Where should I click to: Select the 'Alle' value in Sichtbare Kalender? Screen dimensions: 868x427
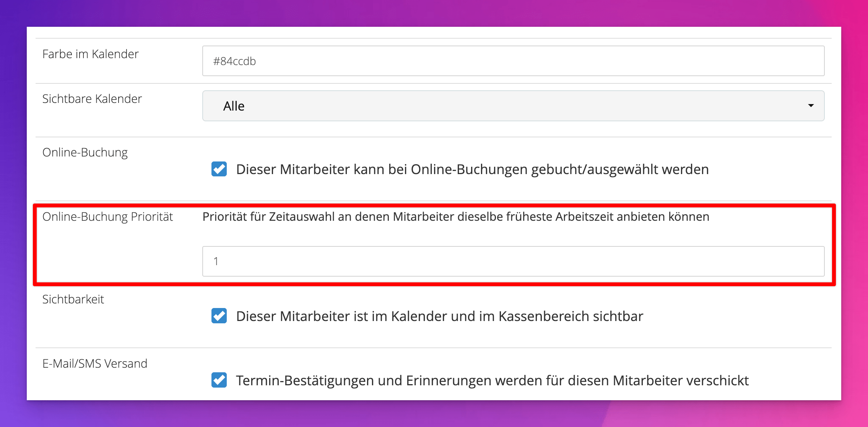point(234,106)
